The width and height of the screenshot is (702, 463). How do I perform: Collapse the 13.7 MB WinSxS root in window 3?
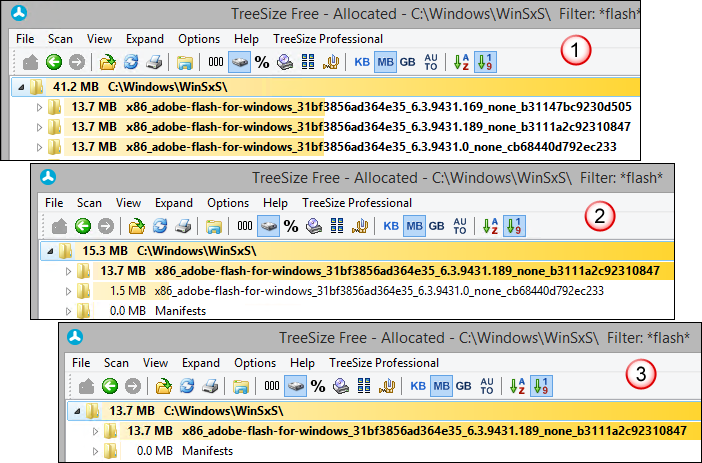click(77, 411)
